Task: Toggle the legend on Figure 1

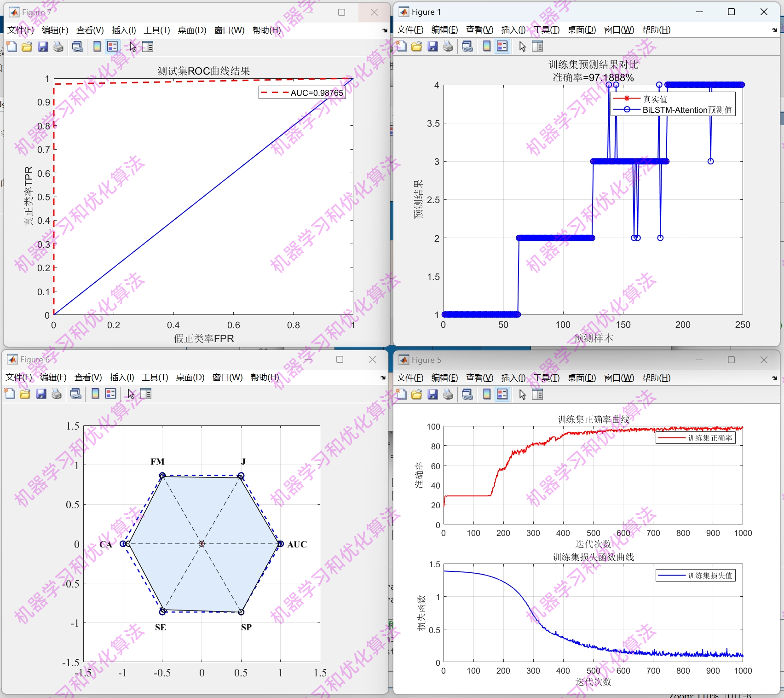Action: [502, 46]
